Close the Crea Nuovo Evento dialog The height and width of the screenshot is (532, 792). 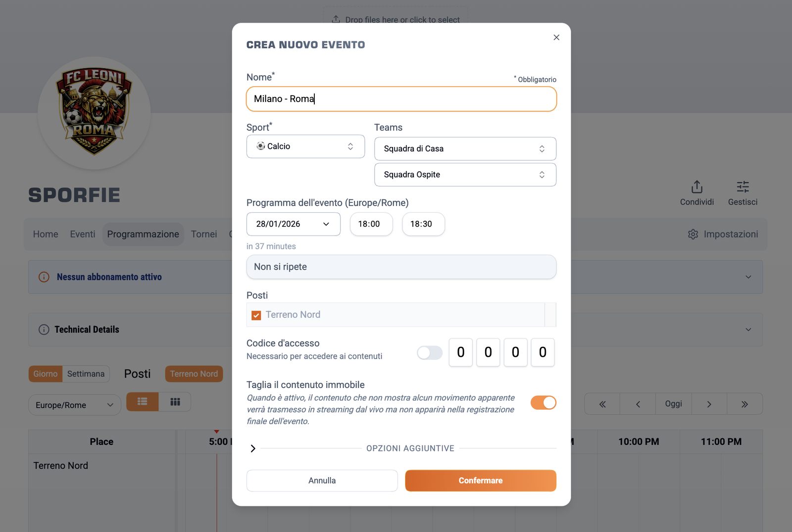556,38
